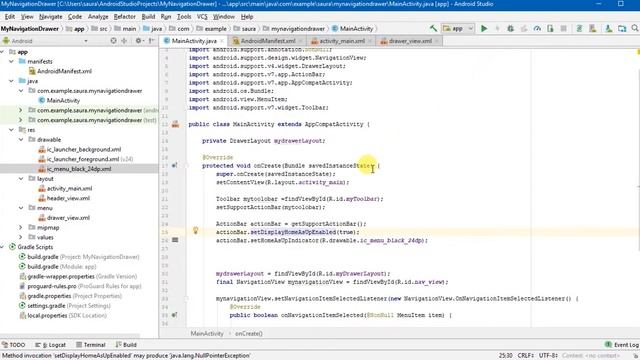Click the light bulb quick-fix icon
640x360 pixels.
coord(196,230)
